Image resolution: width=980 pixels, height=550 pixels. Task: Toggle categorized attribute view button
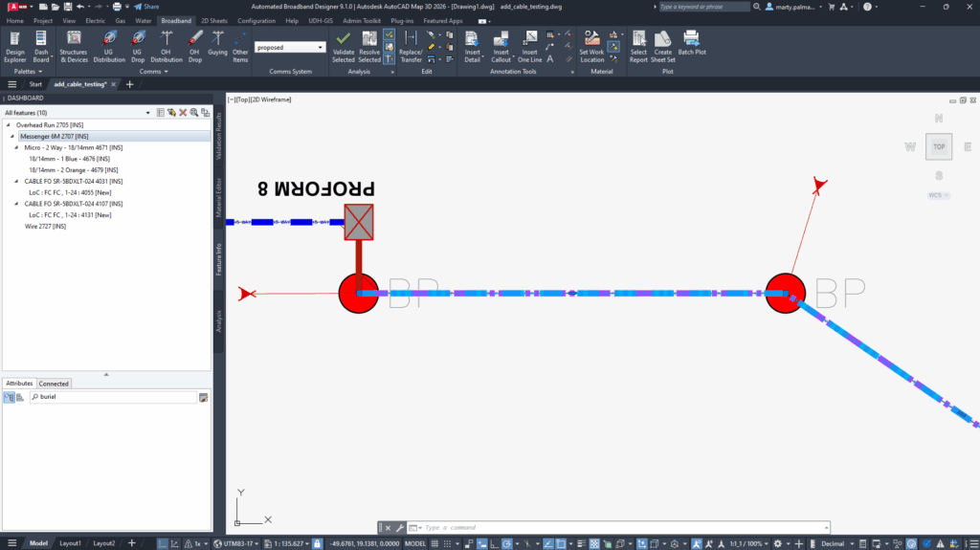click(9, 396)
